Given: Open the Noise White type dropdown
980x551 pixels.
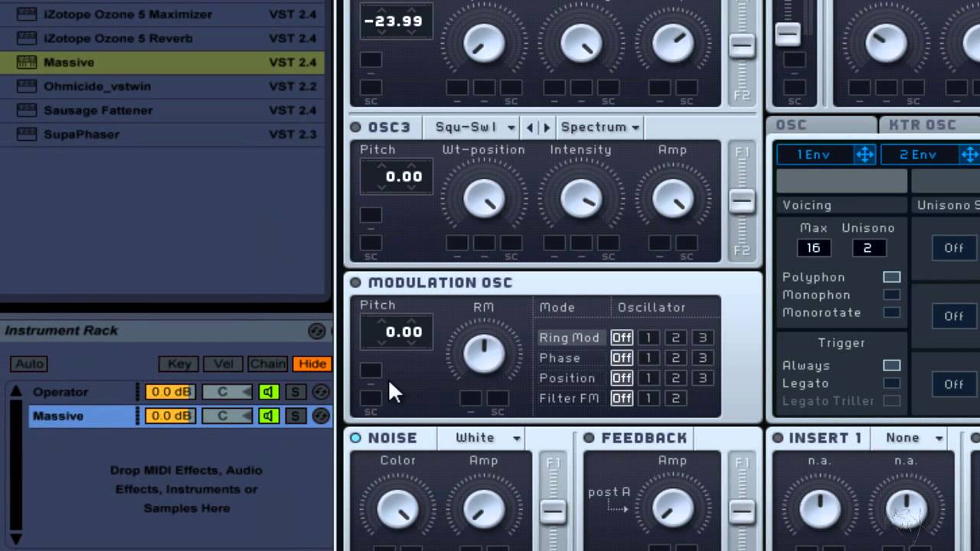Looking at the screenshot, I should tap(488, 438).
